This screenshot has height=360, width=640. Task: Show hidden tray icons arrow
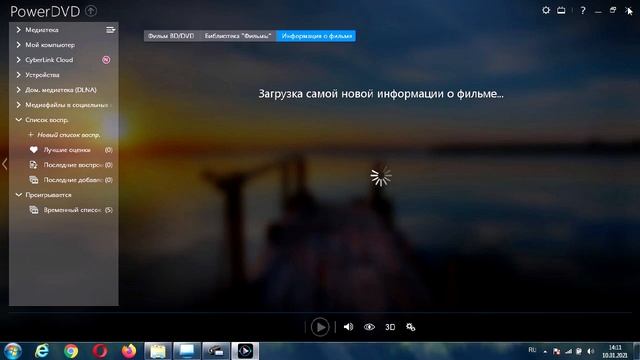pos(545,351)
